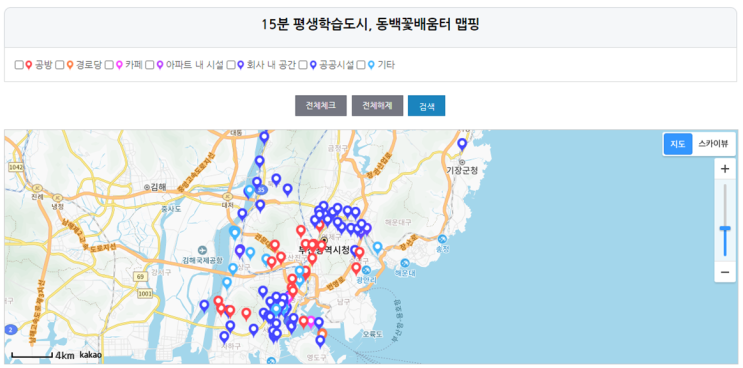Check the 기타 checkbox
Image resolution: width=743 pixels, height=368 pixels.
[x=361, y=65]
